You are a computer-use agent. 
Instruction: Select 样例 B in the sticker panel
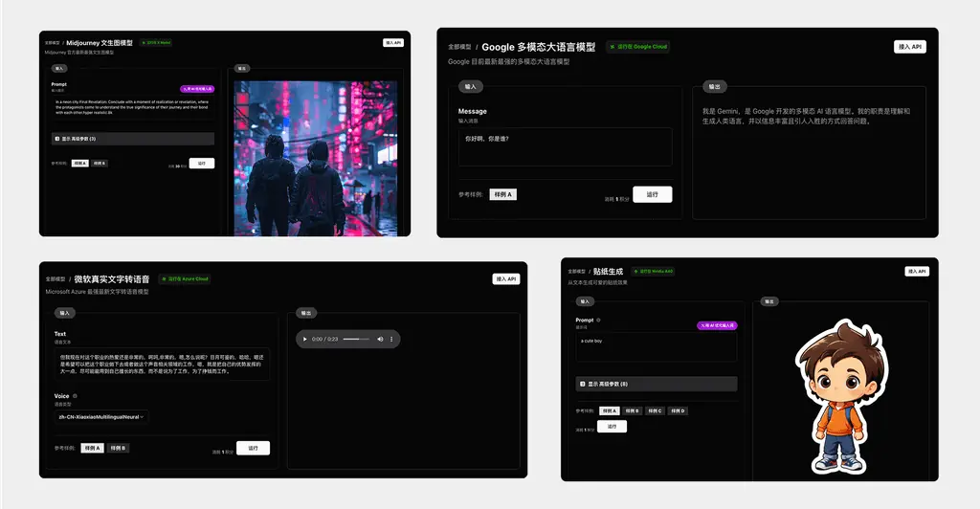633,411
